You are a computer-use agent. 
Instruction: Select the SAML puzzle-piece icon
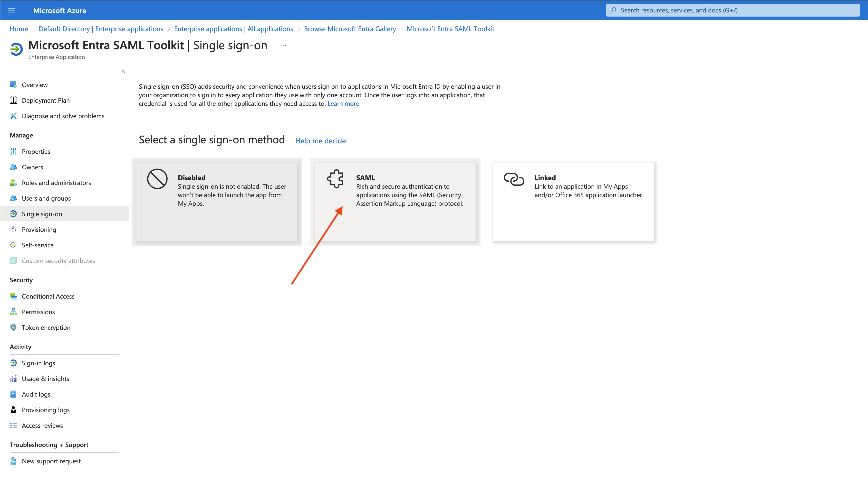point(335,179)
